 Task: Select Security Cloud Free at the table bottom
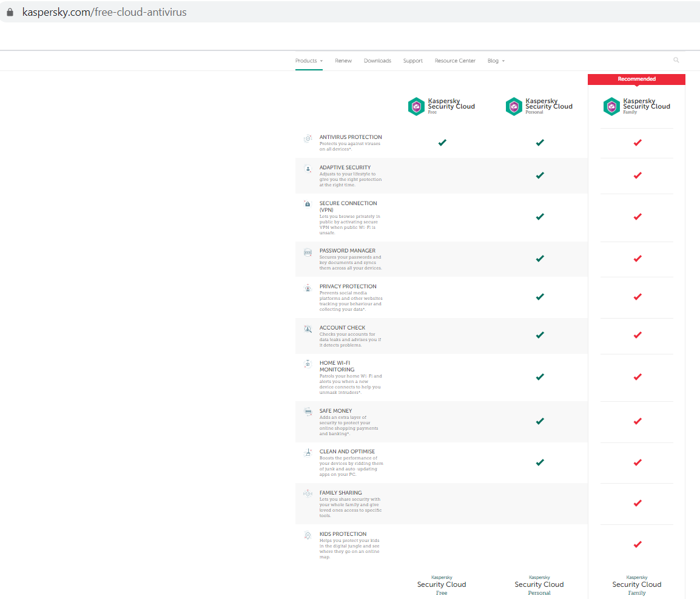click(x=442, y=585)
